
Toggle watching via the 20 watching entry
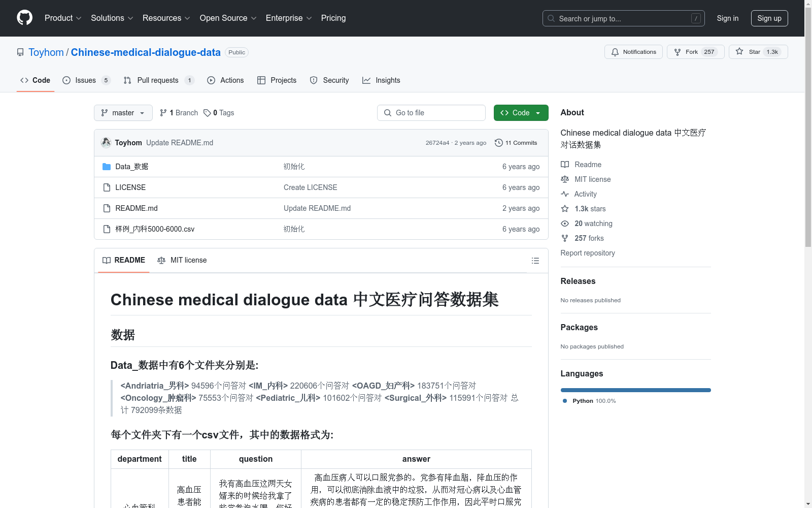593,224
